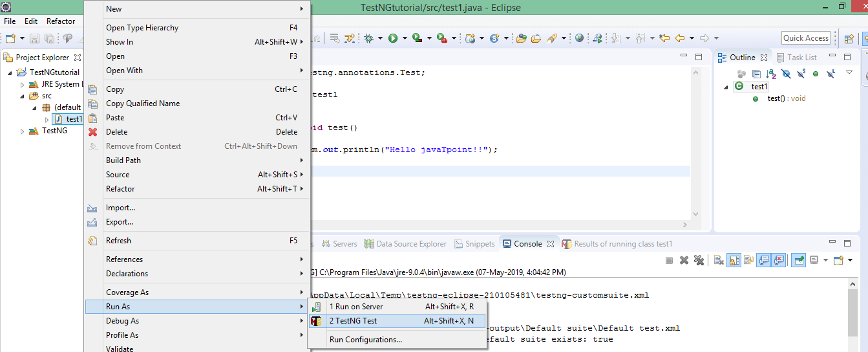Click the Collapse All icon in Outline
This screenshot has width=868, height=352.
click(756, 73)
